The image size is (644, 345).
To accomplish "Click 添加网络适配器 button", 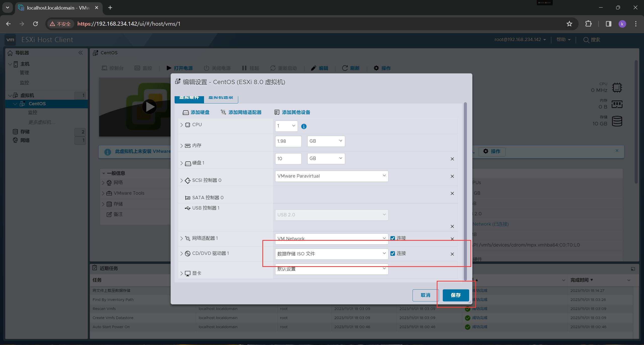I will tap(241, 112).
